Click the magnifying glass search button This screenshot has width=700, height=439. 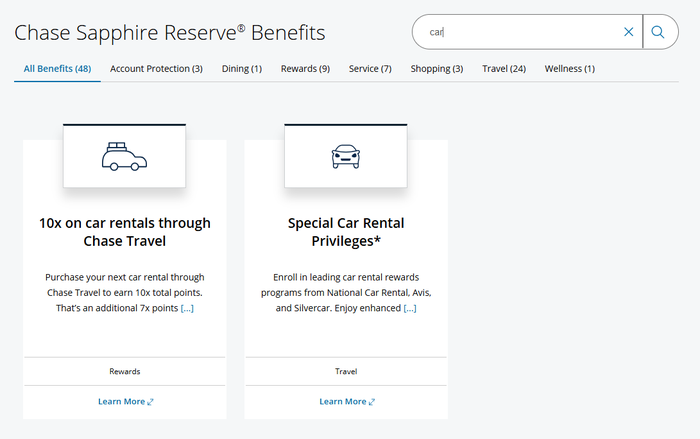click(658, 32)
